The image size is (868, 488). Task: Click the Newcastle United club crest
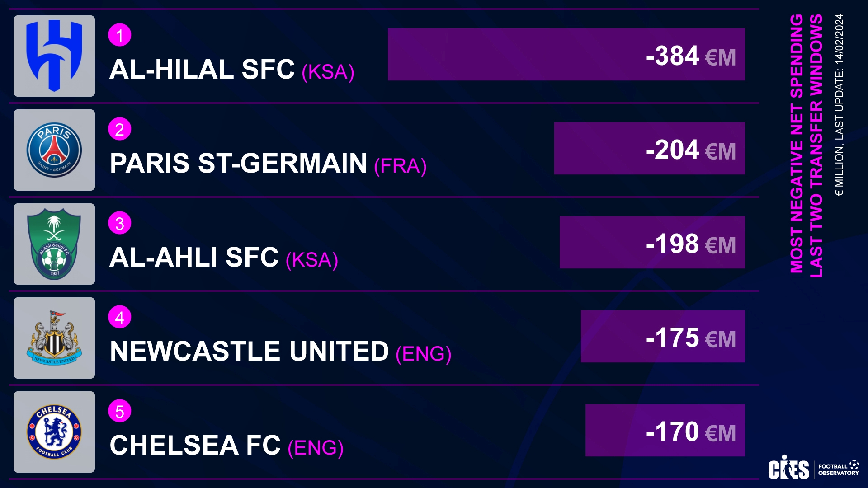(54, 338)
